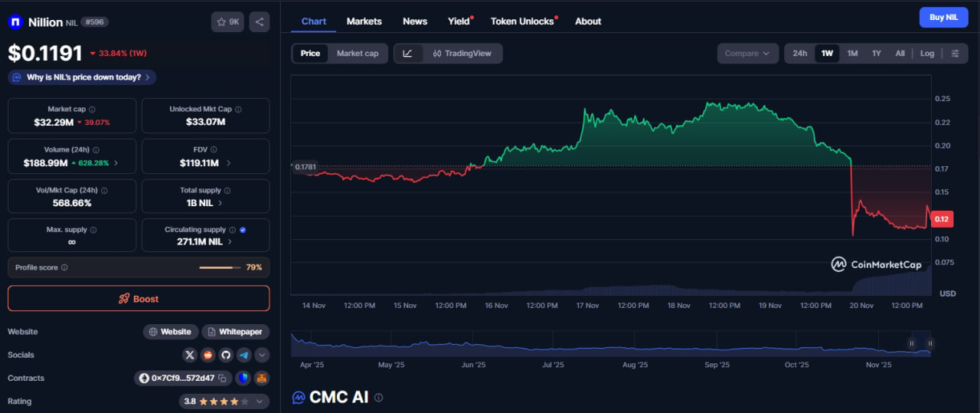Switch to the Markets tab
This screenshot has height=413, width=980.
pyautogui.click(x=364, y=21)
